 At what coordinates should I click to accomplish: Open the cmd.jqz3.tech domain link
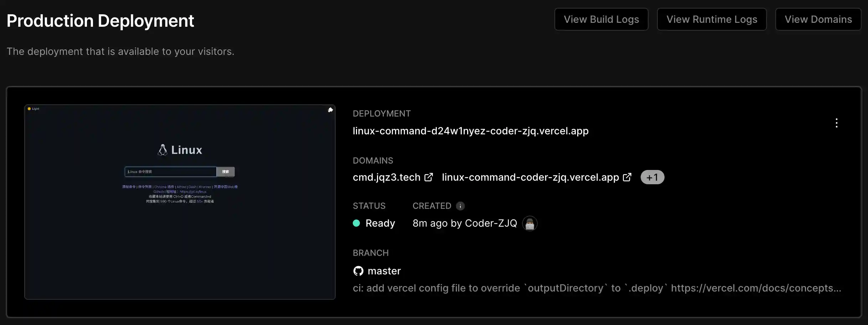387,177
